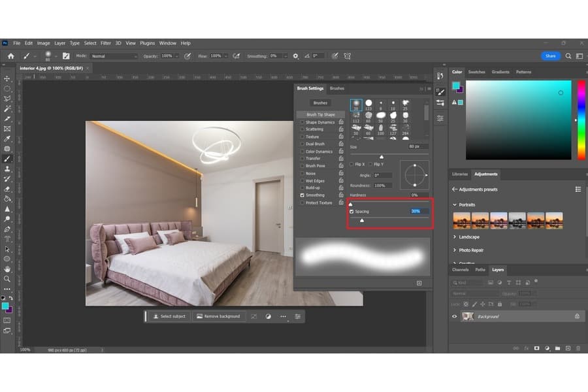
Task: Click the create new layer icon
Action: pyautogui.click(x=568, y=348)
